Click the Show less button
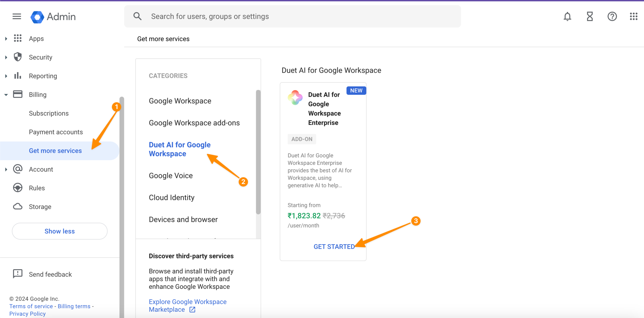 (x=60, y=231)
